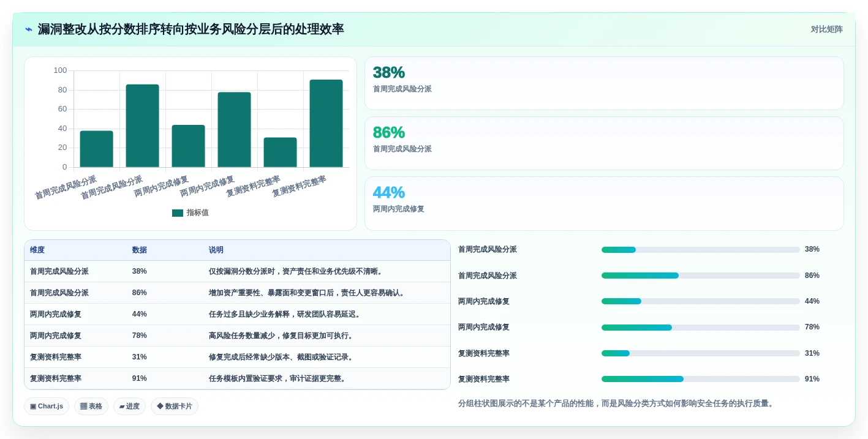Viewport: 868px width, 439px height.
Task: Click the 指标值 legend color swatch
Action: pyautogui.click(x=178, y=213)
